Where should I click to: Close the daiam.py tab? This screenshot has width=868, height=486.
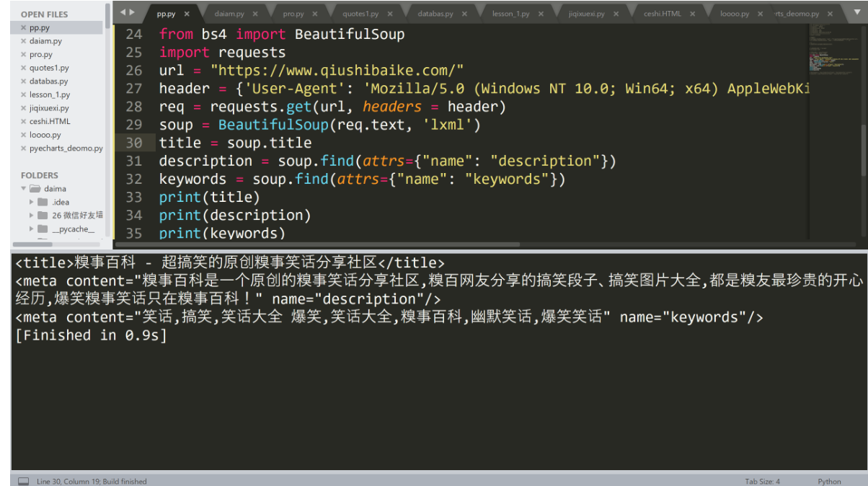coord(256,14)
